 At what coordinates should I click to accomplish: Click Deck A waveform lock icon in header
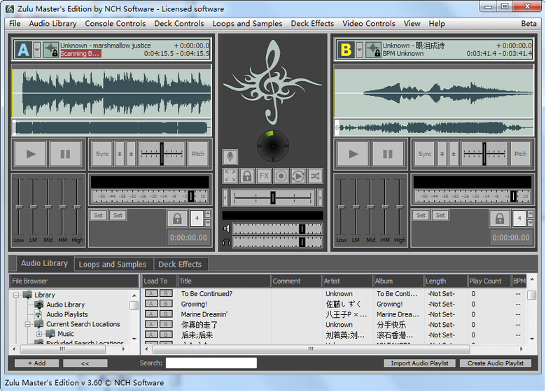coord(51,50)
